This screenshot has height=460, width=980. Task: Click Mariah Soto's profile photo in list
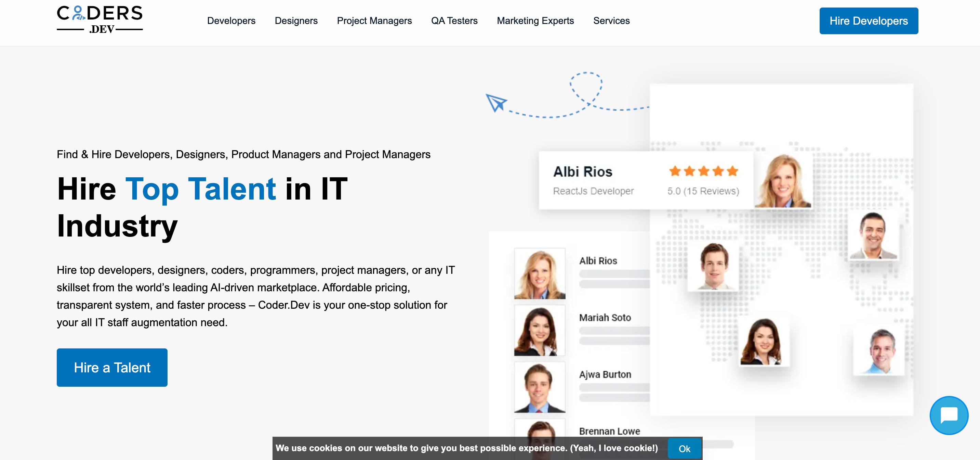[x=539, y=331]
